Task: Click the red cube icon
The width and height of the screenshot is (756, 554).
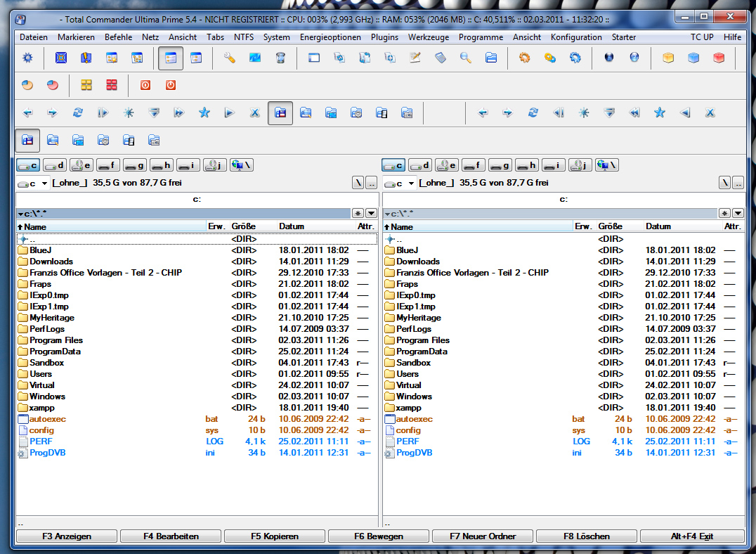Action: (x=718, y=58)
